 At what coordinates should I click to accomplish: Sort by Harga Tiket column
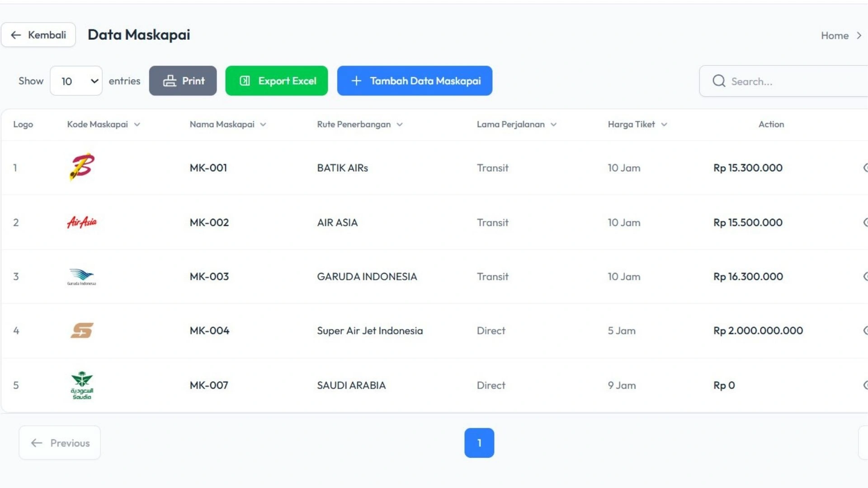pyautogui.click(x=664, y=124)
